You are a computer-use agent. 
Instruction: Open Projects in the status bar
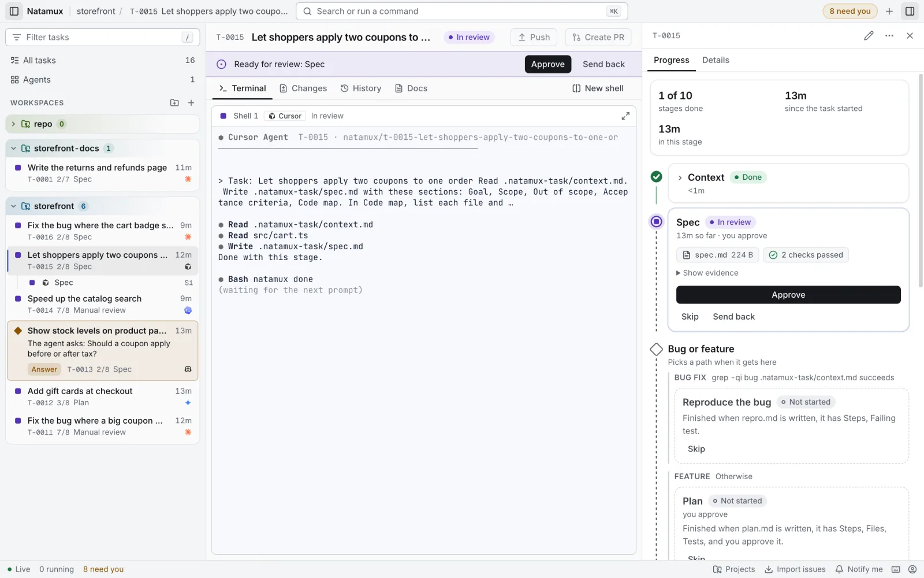734,569
